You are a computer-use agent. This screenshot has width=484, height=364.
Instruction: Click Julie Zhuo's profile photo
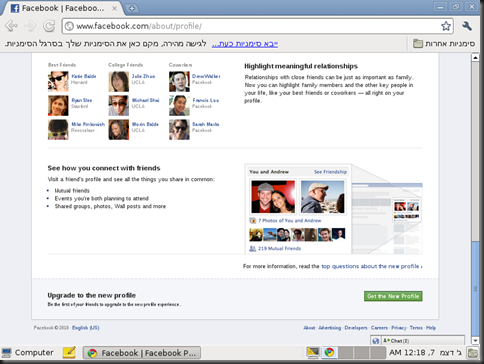click(x=119, y=81)
